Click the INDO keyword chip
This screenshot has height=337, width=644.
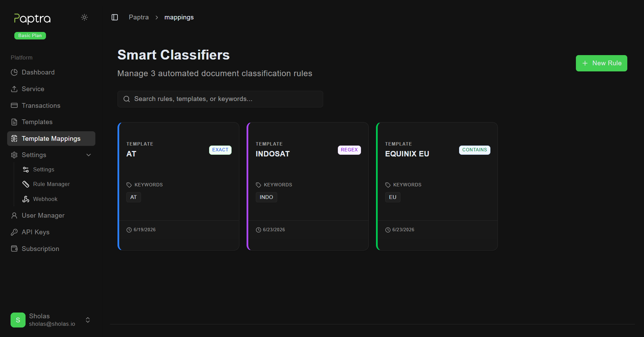click(x=266, y=197)
